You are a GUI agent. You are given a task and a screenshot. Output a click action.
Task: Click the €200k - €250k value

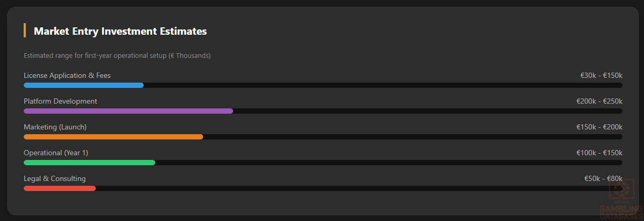[x=599, y=101]
